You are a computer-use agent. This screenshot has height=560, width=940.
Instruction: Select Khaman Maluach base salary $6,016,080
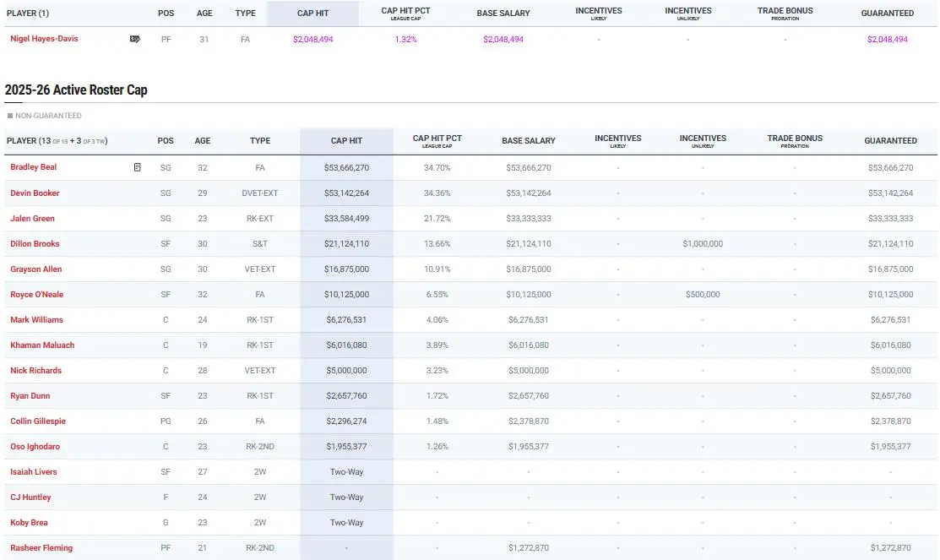(x=529, y=345)
